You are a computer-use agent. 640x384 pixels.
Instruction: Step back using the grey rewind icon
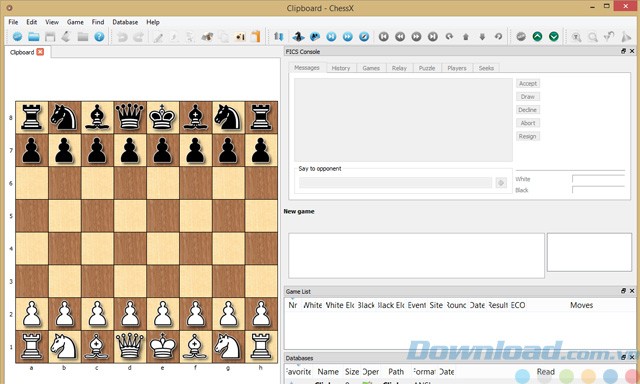[400, 37]
